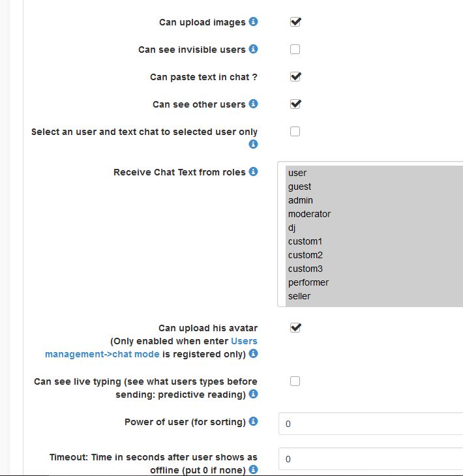Screen dimensions: 463x476
Task: Click info icon beside Timeout offline label
Action: 254,469
